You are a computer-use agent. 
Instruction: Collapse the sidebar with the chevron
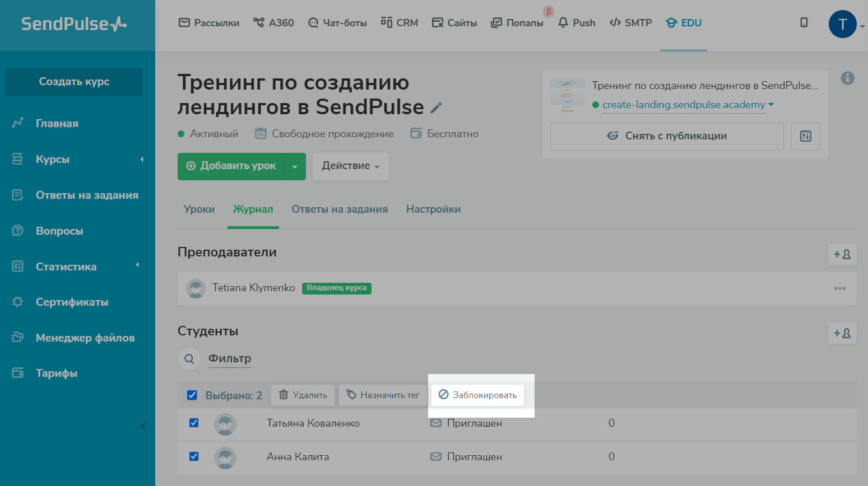coord(143,426)
